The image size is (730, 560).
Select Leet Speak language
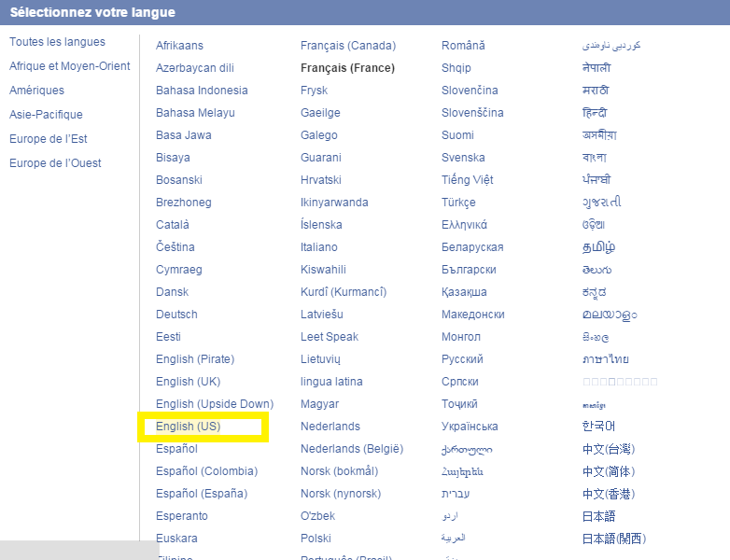[x=330, y=337]
